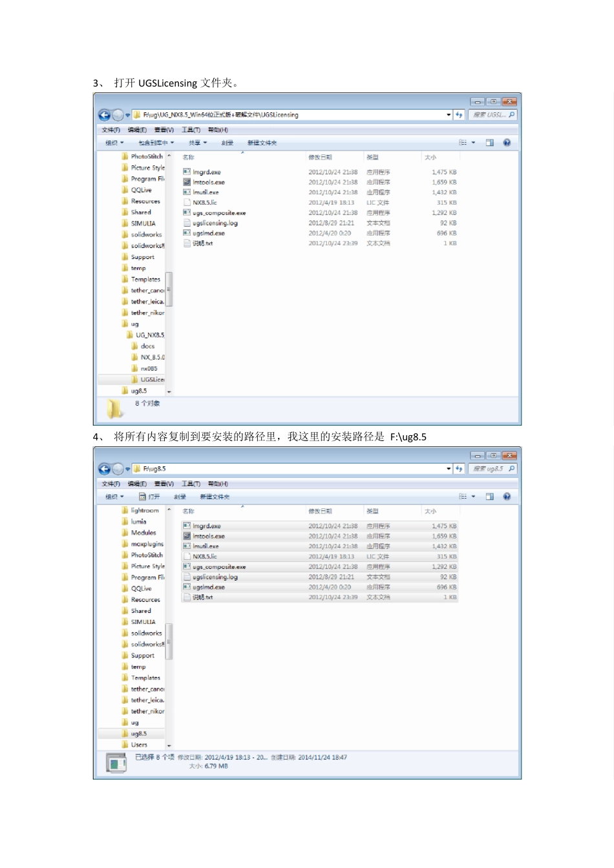Expand address history dropdown in UGSLicensing window
614x868 pixels.
(449, 115)
